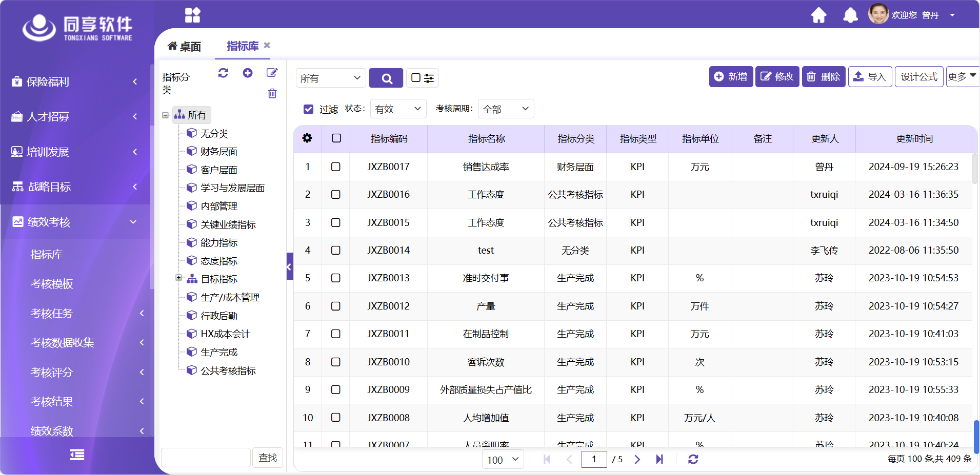The width and height of the screenshot is (980, 475).
Task: Jump to last page of results
Action: (659, 459)
